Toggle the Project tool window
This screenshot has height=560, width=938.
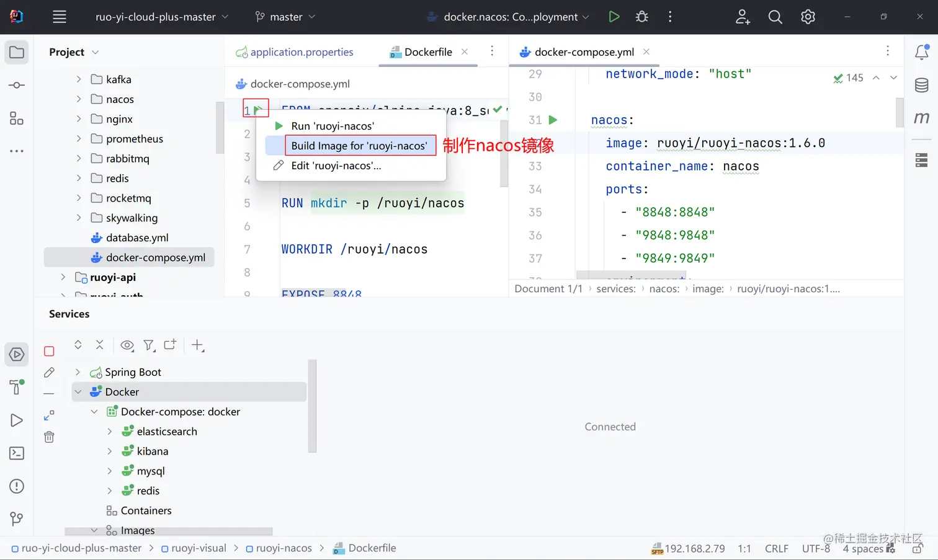point(17,53)
